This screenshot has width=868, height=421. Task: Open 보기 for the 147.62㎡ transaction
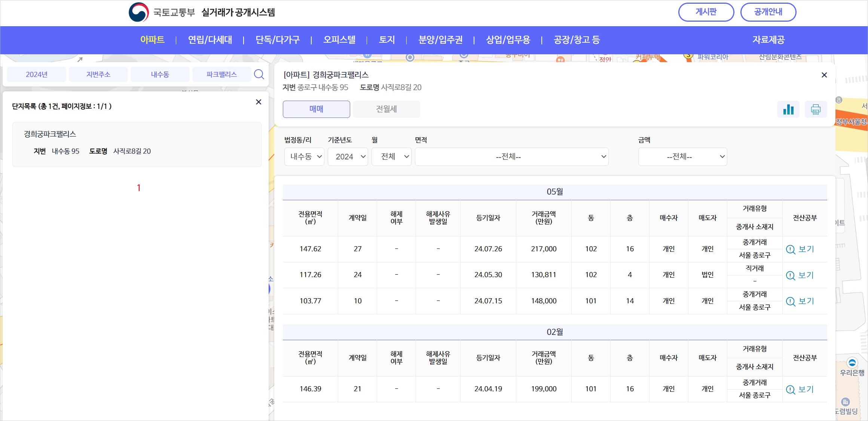[x=800, y=249]
